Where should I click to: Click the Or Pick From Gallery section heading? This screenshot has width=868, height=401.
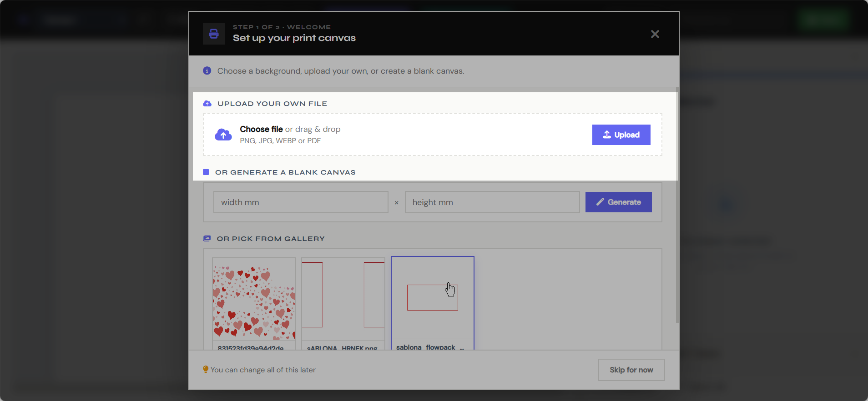coord(271,239)
